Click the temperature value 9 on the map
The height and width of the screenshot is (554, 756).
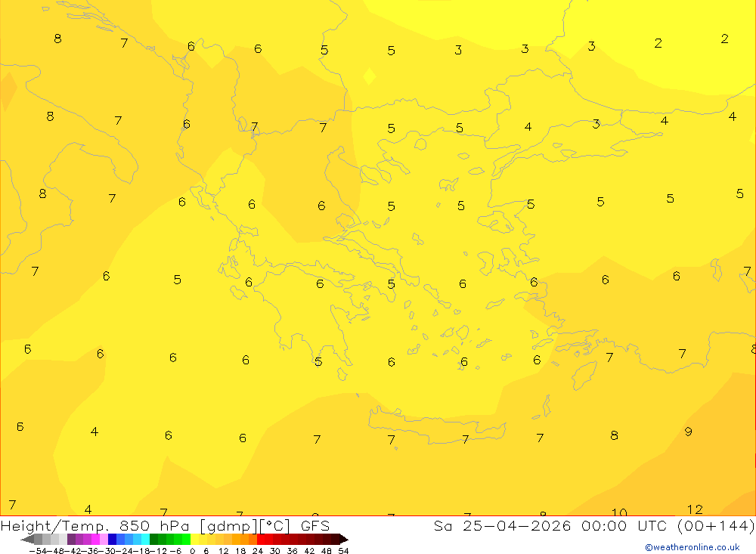pos(689,432)
